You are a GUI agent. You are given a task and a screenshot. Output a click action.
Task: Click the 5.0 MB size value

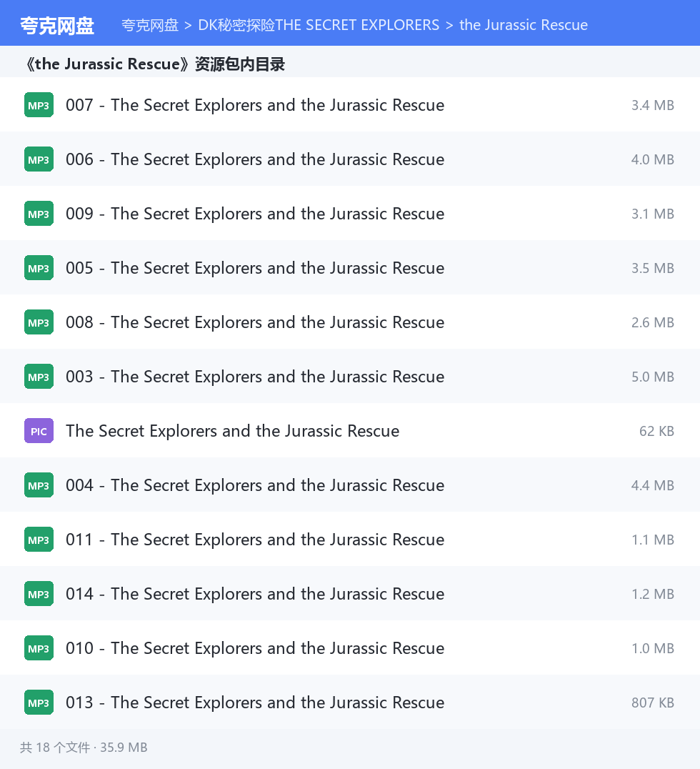point(652,377)
